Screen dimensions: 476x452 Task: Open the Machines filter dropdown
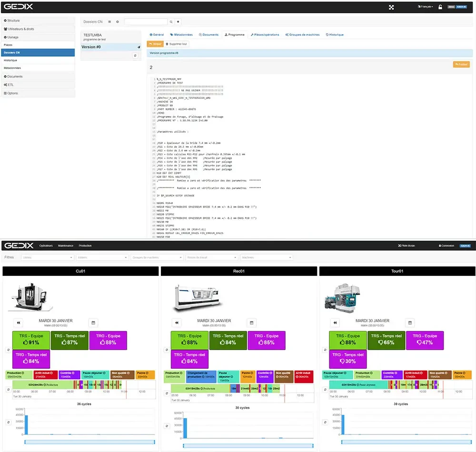[x=267, y=257]
